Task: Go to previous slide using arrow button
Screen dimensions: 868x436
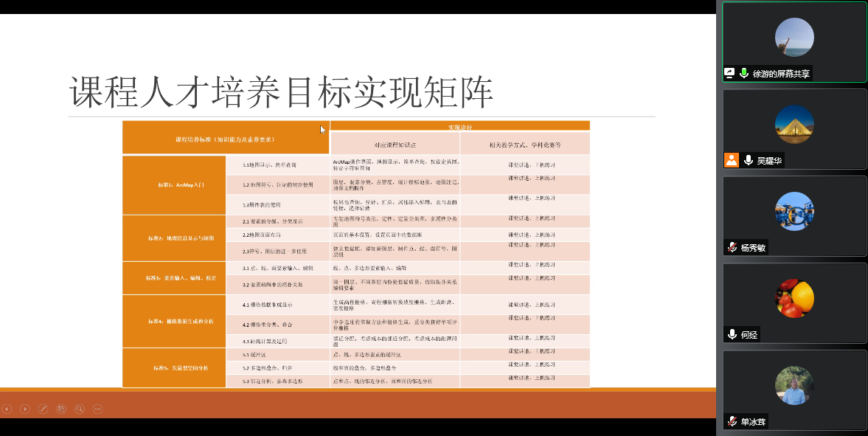Action: [x=7, y=409]
